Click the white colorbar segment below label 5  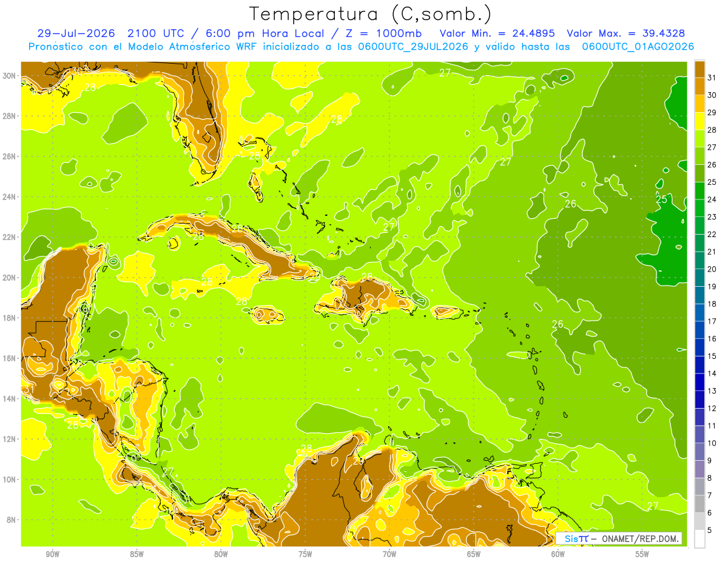(699, 539)
